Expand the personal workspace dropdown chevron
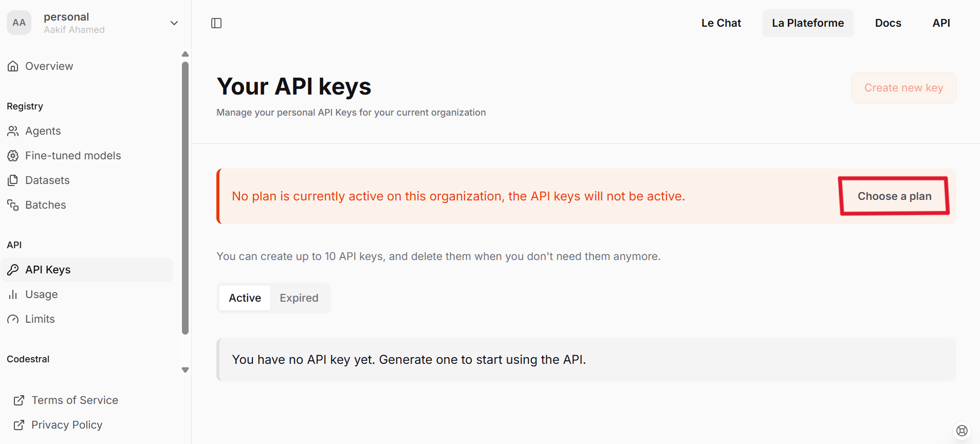 (174, 23)
